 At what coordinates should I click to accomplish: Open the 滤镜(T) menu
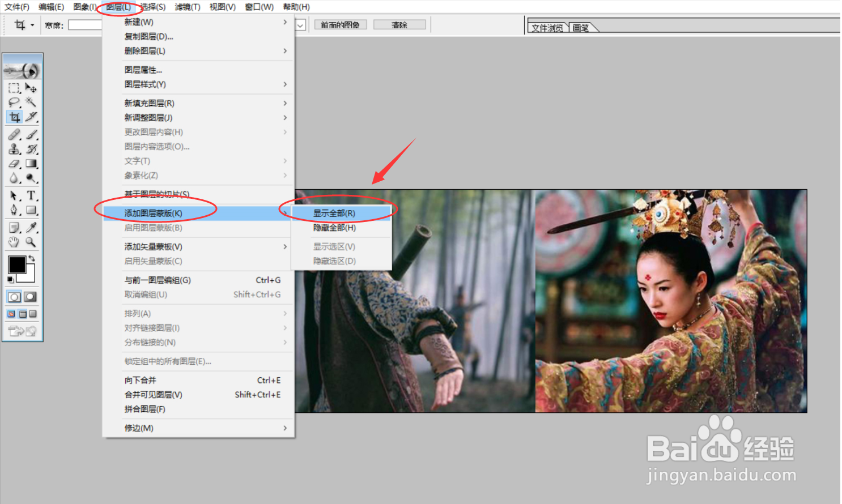pyautogui.click(x=188, y=7)
